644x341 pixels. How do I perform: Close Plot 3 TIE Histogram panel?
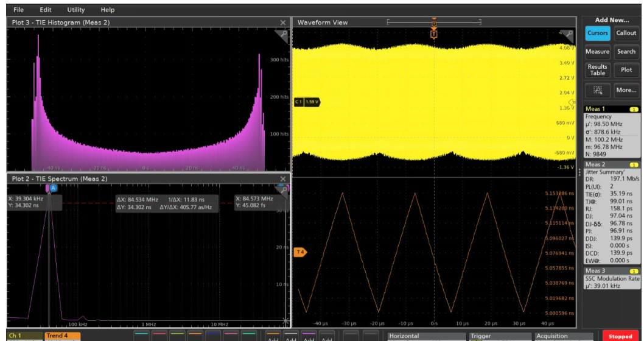[x=282, y=23]
